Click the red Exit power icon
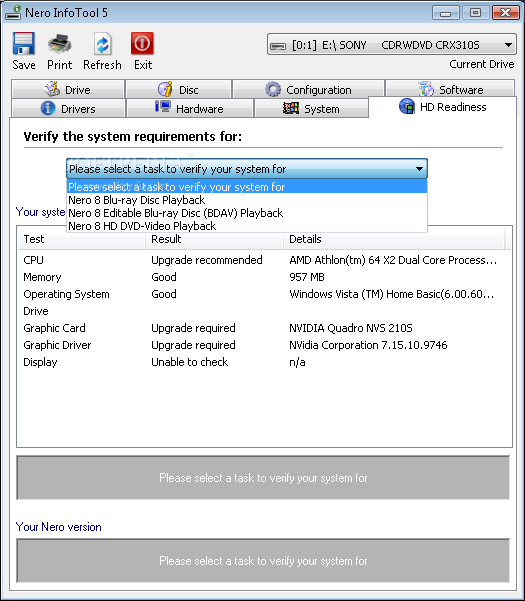 tap(142, 43)
